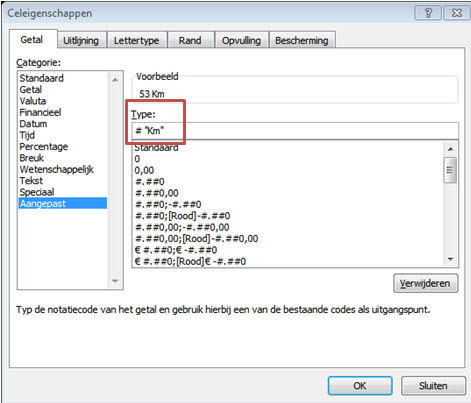Click the Type input field
Screen dimensions: 471x403
coord(295,131)
